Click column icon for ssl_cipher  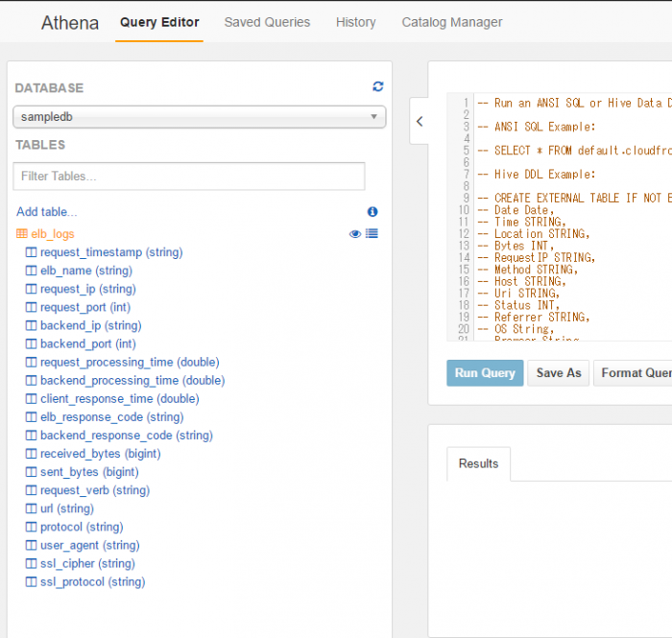[31, 563]
